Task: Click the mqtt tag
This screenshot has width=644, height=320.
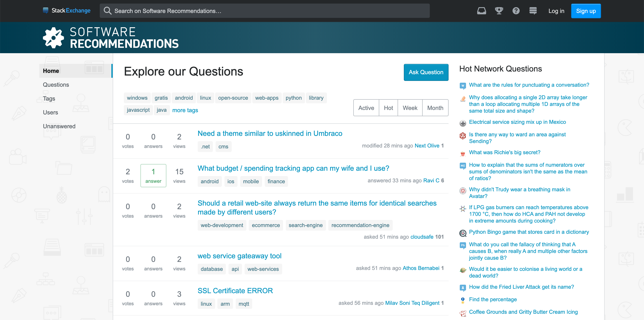Action: (244, 304)
